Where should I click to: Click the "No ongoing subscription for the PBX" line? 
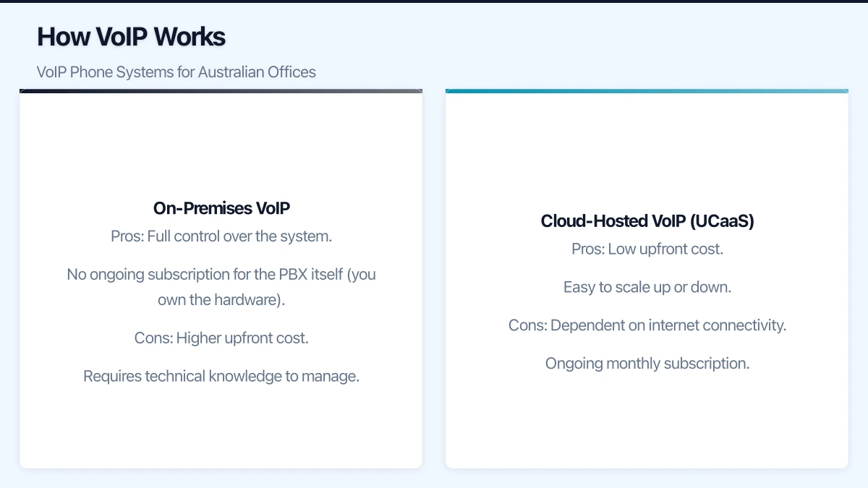click(221, 275)
